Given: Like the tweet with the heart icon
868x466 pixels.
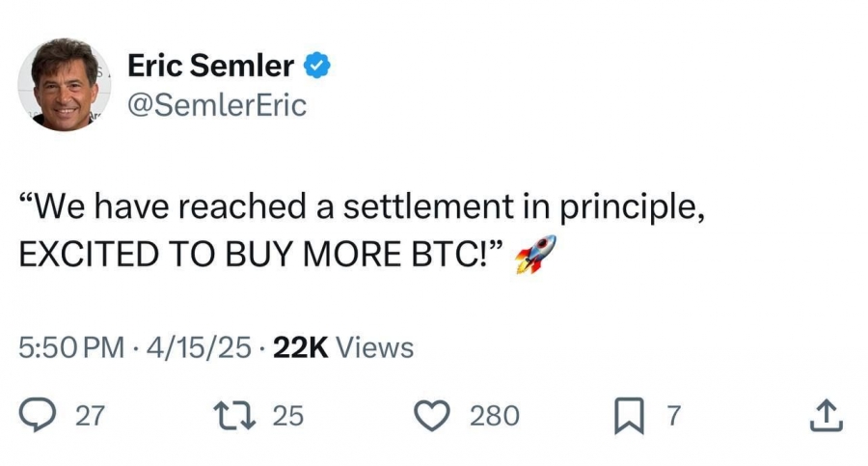Looking at the screenshot, I should click(432, 416).
